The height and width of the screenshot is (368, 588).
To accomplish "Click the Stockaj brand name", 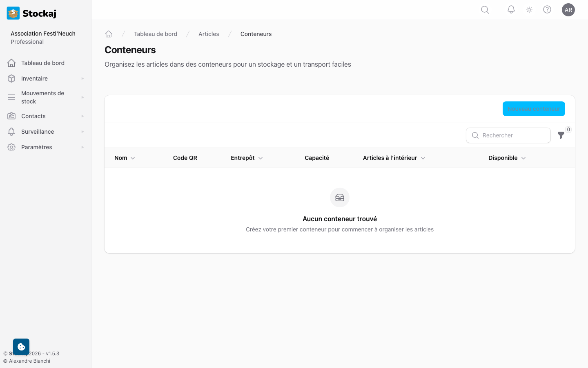I will pos(39,13).
